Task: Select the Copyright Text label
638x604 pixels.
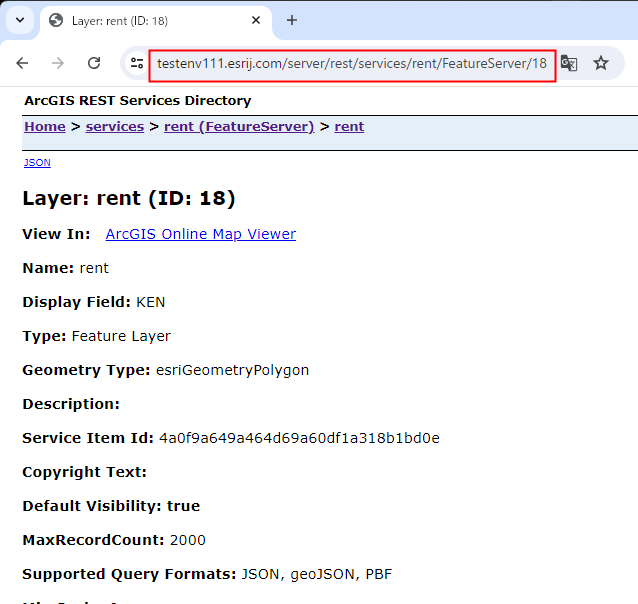Action: (x=85, y=472)
